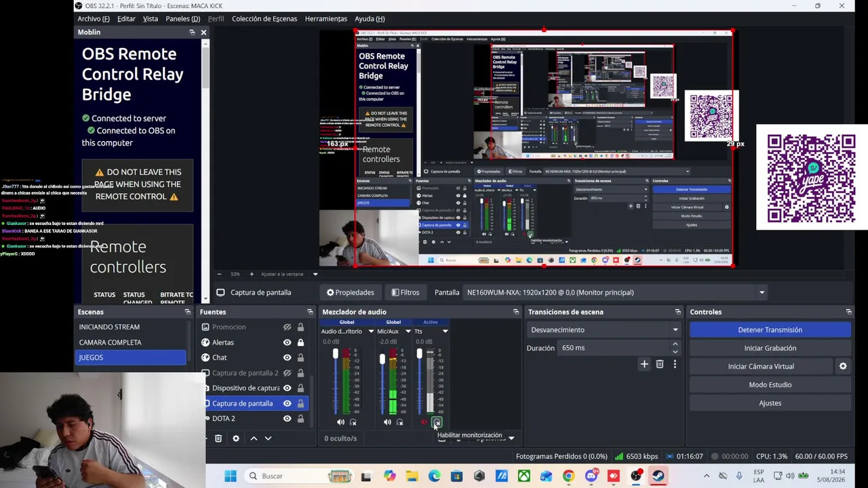Open Ajustes from the Controles panel

coord(770,403)
